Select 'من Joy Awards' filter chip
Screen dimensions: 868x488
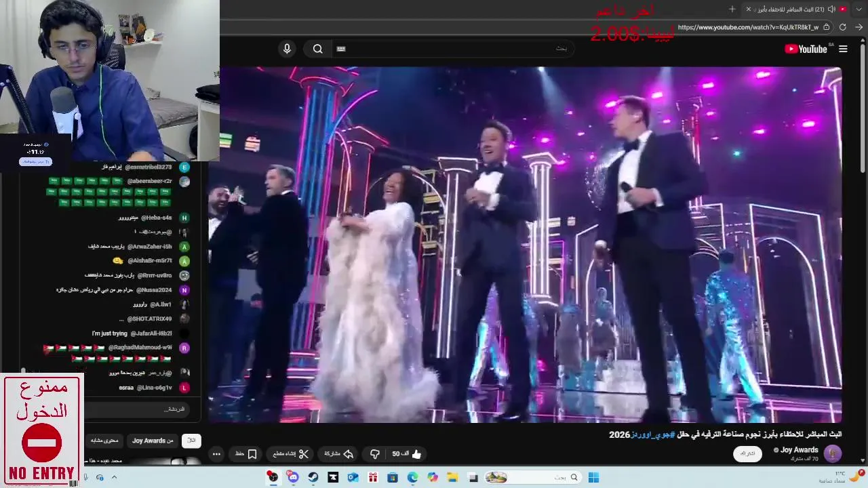152,441
